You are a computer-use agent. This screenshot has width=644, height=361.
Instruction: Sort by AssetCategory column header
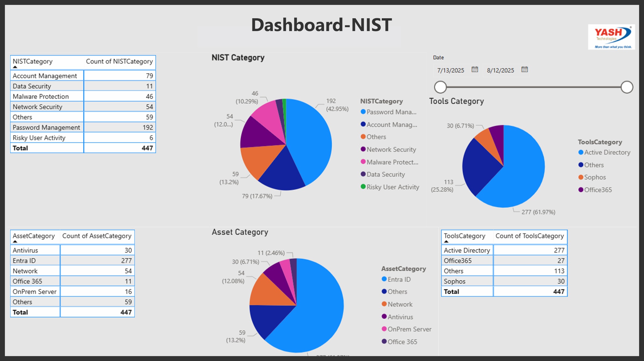[x=34, y=236]
